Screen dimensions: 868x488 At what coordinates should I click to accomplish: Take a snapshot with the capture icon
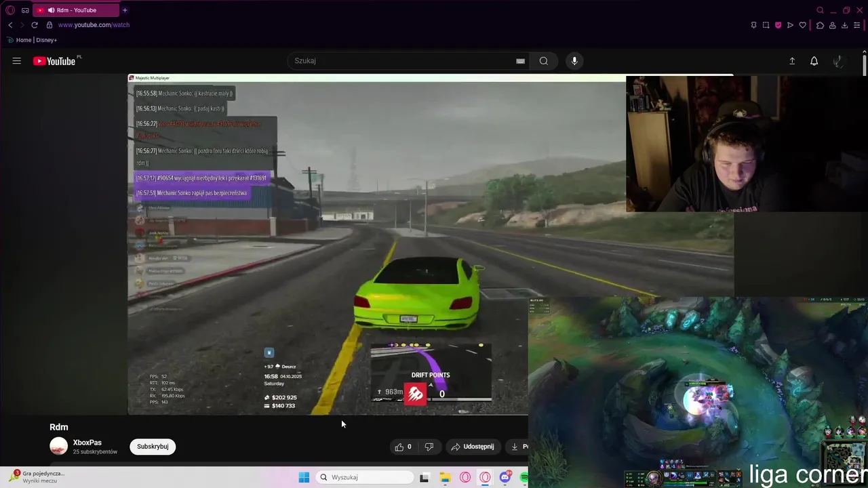coord(766,25)
